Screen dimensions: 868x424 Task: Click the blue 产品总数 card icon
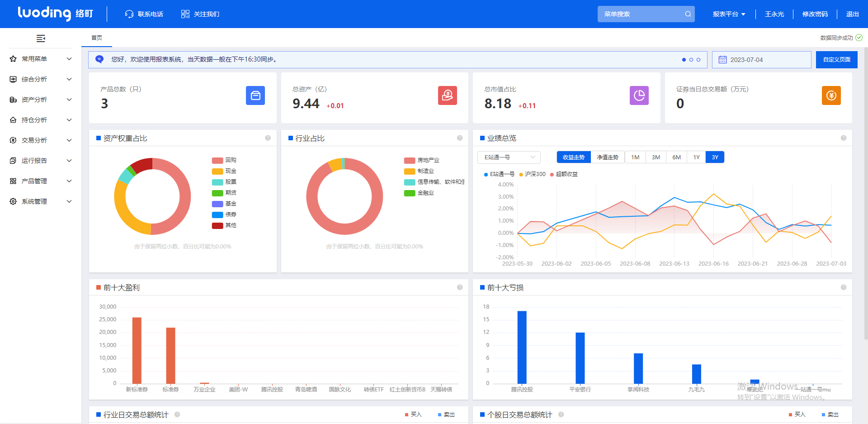coord(255,95)
